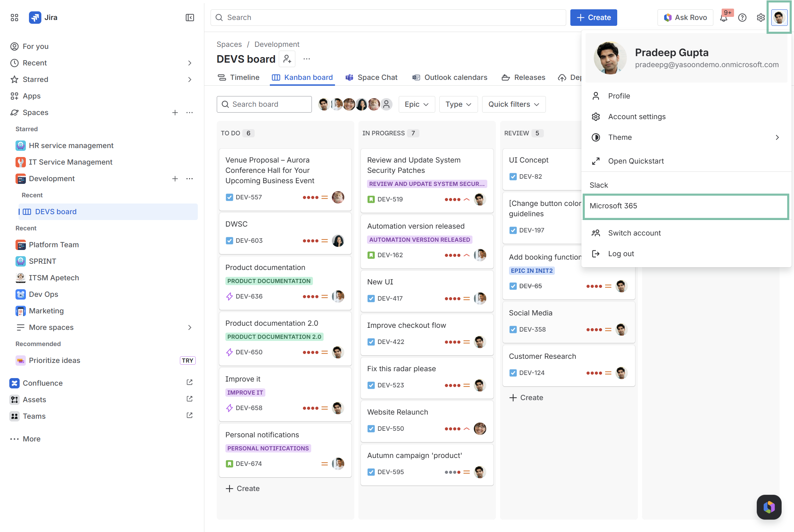The height and width of the screenshot is (532, 794).
Task: Collapse the sidebar with the panel icon
Action: tap(190, 18)
